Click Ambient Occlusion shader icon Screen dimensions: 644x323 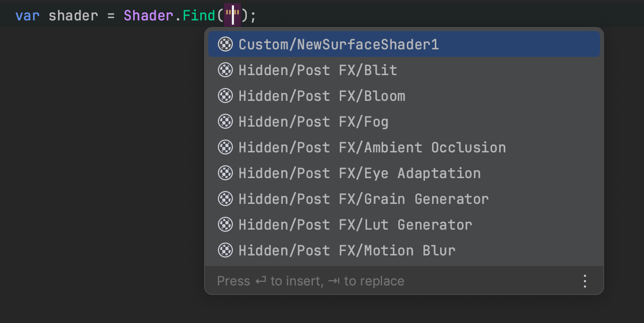pyautogui.click(x=225, y=148)
